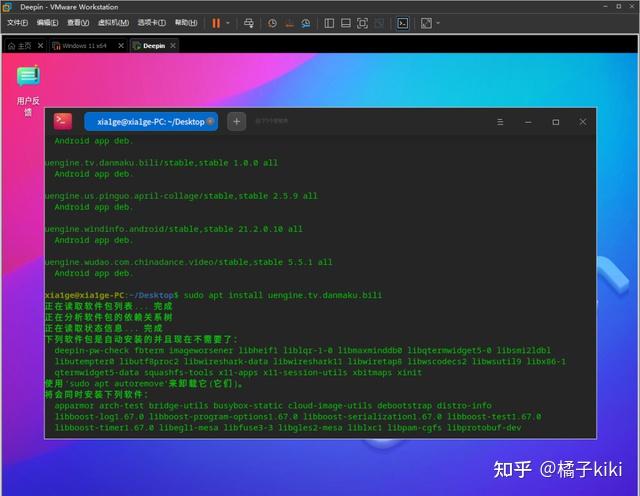The image size is (640, 496).
Task: Open the 选项卡(T) menu
Action: (x=151, y=23)
